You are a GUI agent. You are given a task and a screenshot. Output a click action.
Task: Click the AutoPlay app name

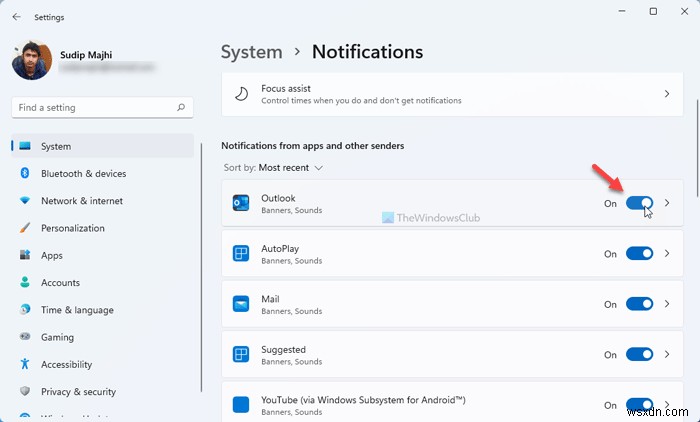click(x=280, y=248)
